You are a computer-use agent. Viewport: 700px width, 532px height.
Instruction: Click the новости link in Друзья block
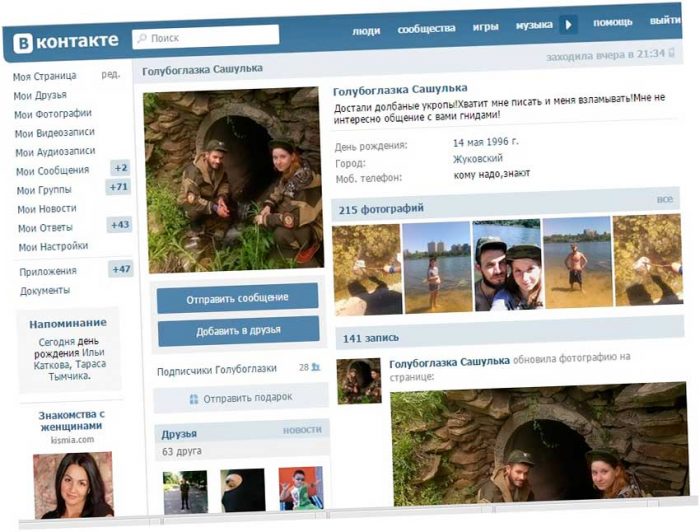coord(302,430)
